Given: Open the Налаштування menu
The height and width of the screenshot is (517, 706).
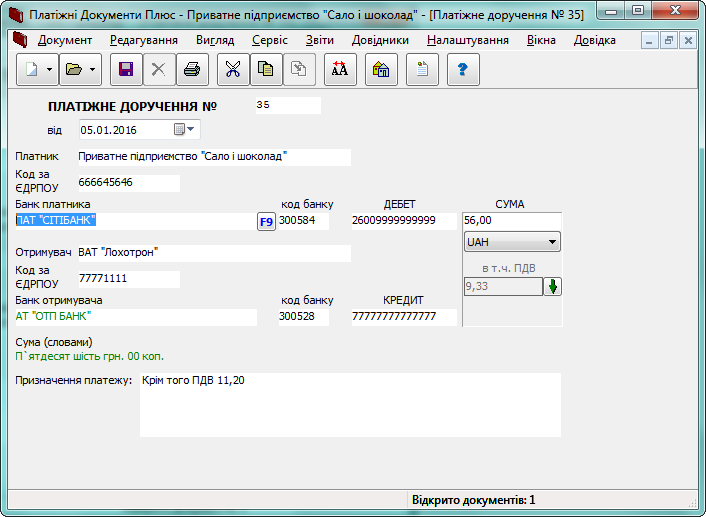Looking at the screenshot, I should pos(467,40).
